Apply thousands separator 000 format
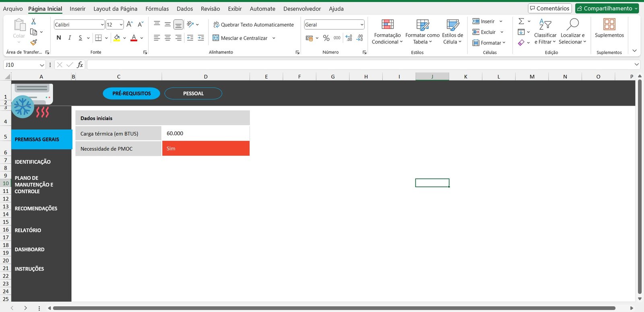 click(337, 38)
